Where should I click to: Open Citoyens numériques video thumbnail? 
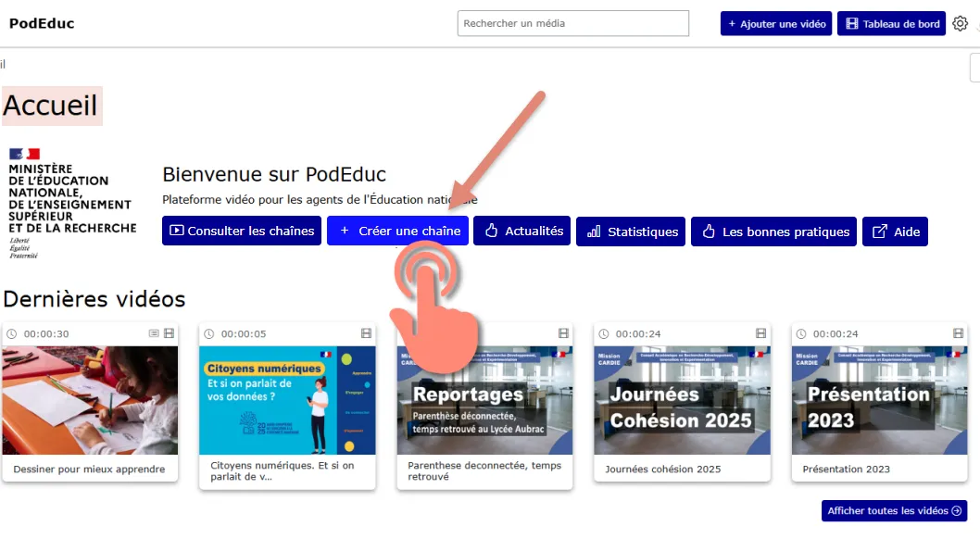(x=287, y=400)
